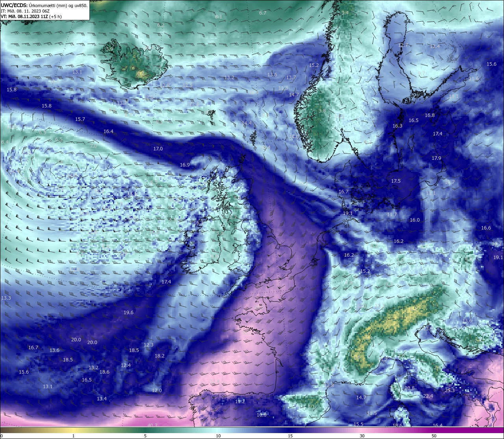Click the map value '13.3'
This screenshot has height=439, width=504.
[6, 298]
